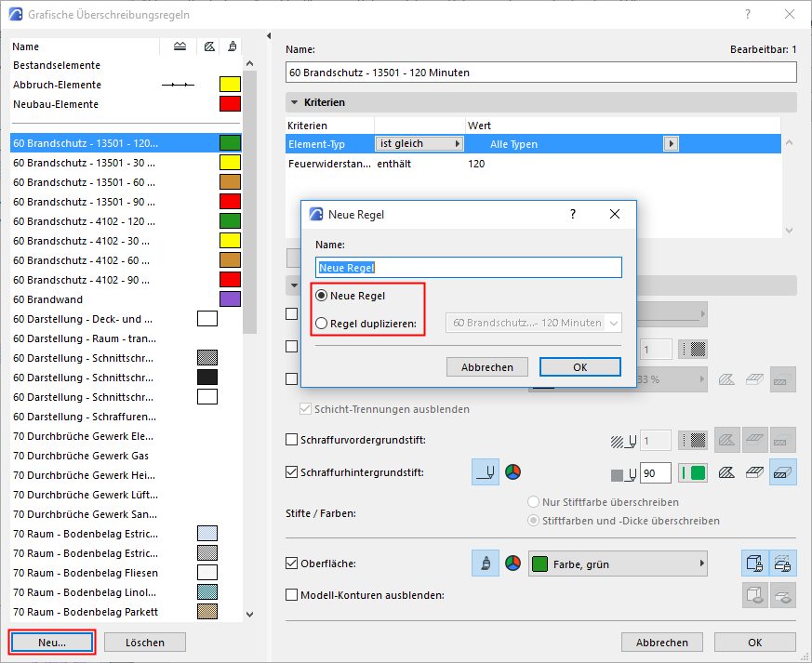Click the second surface override icon in Oberfläche row

pos(782,564)
